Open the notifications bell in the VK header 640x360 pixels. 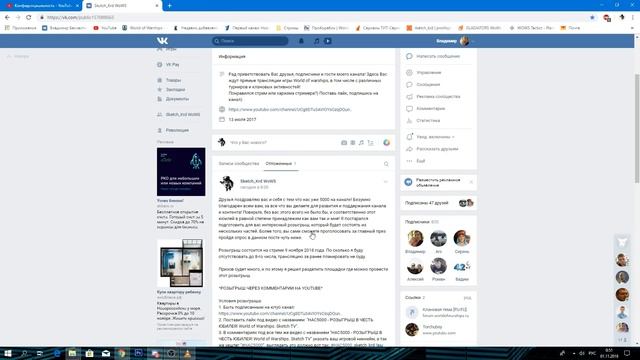coord(301,41)
